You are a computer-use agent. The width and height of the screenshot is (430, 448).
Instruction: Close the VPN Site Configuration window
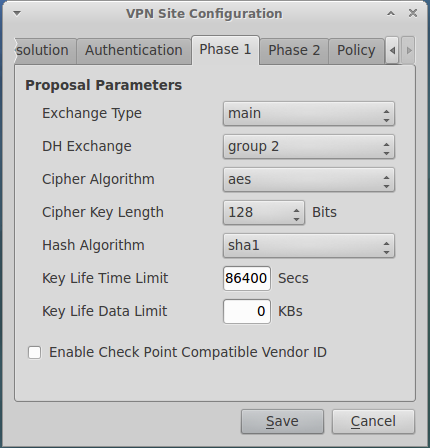point(413,13)
